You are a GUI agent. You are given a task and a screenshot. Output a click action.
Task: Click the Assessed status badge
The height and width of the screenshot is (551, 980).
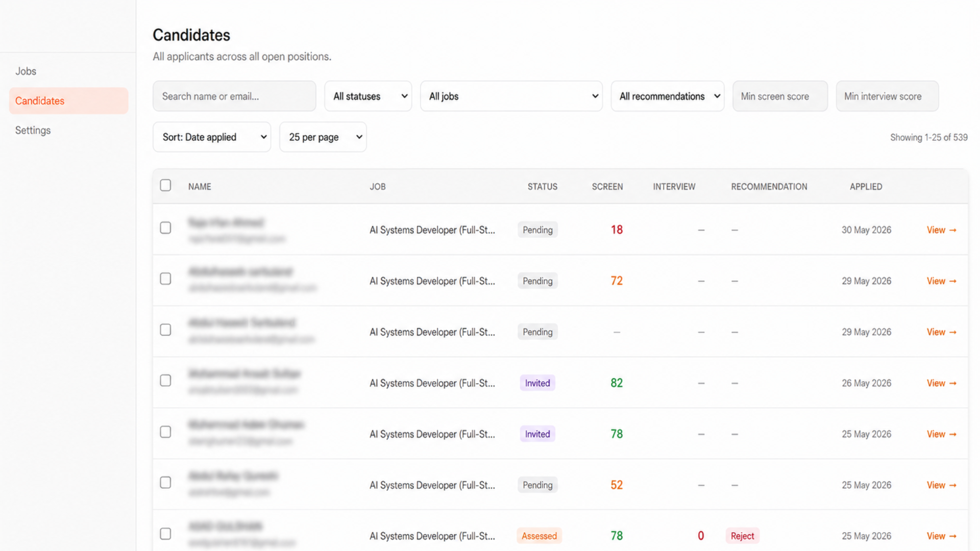click(x=539, y=536)
